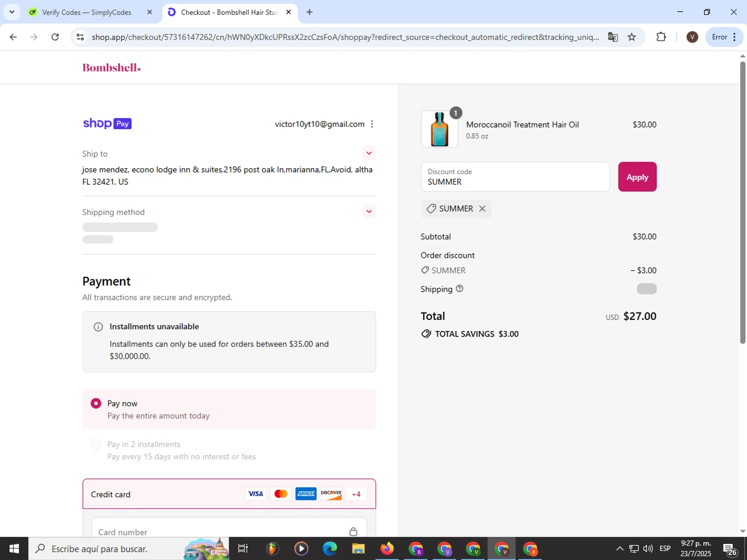Open the network icon in system tray
The width and height of the screenshot is (747, 560).
pyautogui.click(x=634, y=549)
